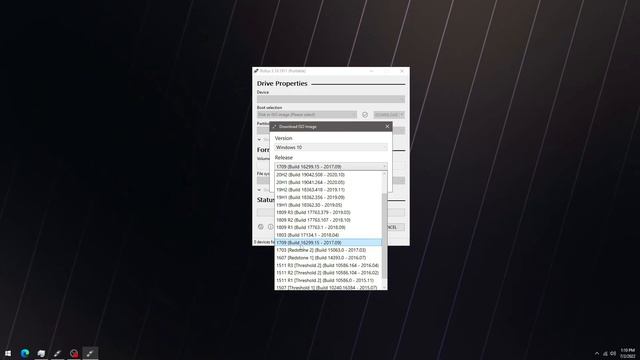The height and width of the screenshot is (360, 640).
Task: Select release 19H2 Build 18363.418
Action: [328, 190]
